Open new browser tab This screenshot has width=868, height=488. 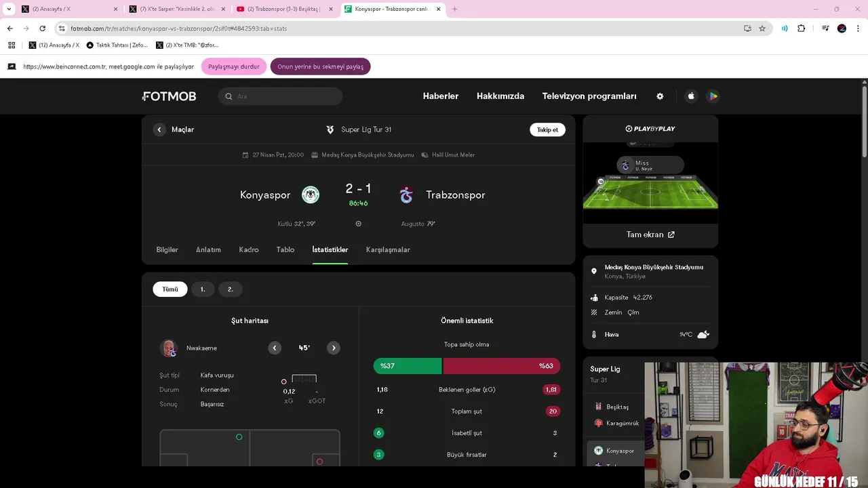pyautogui.click(x=454, y=9)
